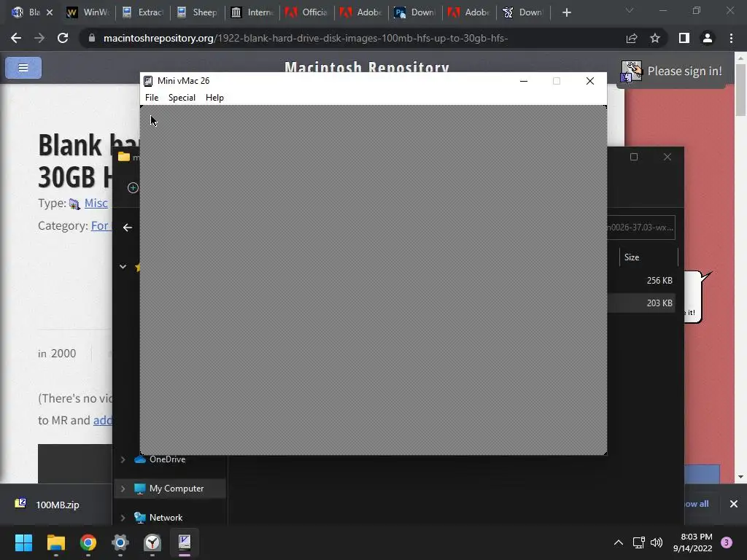Sort by the Size column header
747x560 pixels.
point(648,257)
